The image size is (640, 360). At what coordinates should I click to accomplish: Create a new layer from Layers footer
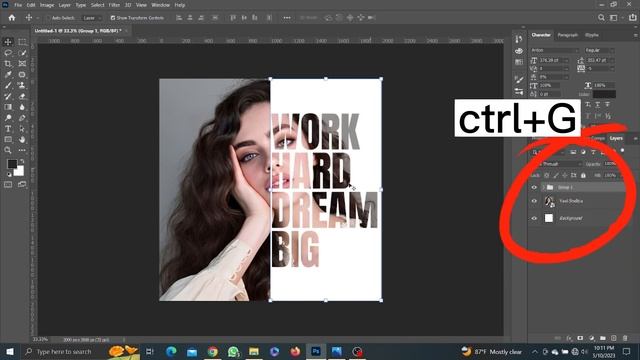[x=613, y=338]
